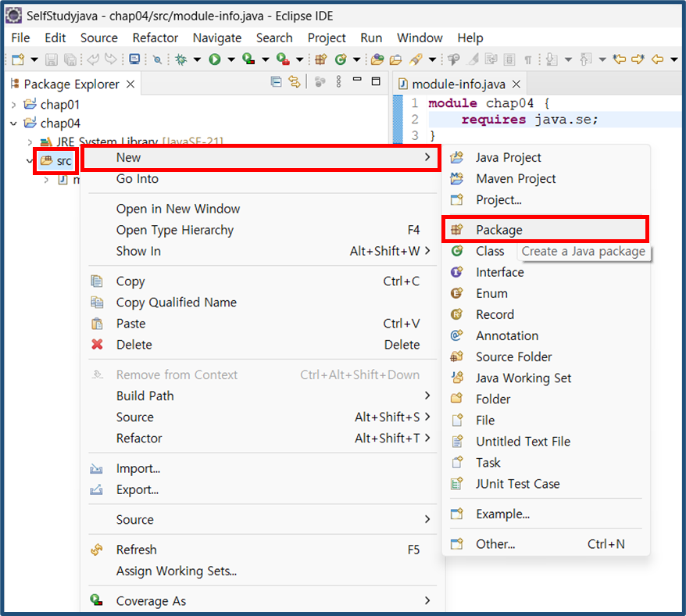Click the New wizard toolbar icon

click(18, 59)
